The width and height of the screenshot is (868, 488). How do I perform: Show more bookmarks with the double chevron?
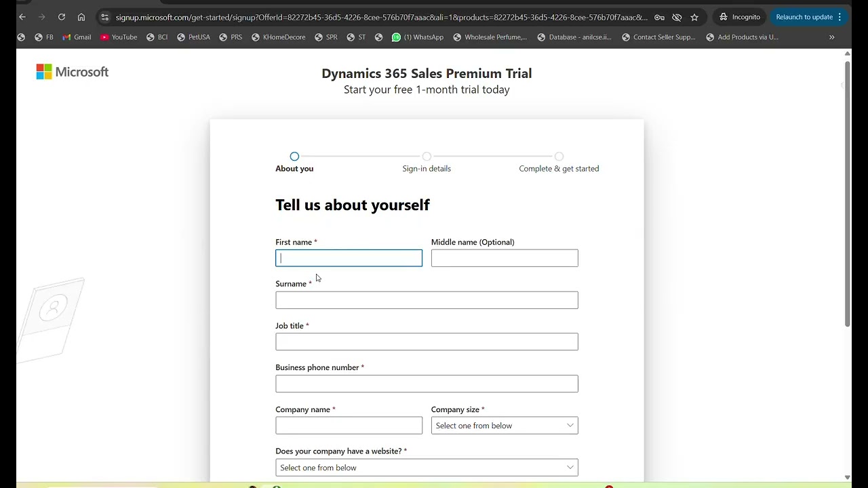[832, 37]
